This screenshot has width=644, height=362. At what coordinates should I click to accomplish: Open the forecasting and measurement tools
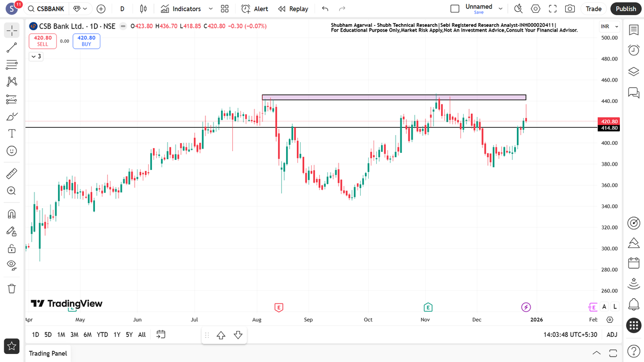pyautogui.click(x=12, y=99)
